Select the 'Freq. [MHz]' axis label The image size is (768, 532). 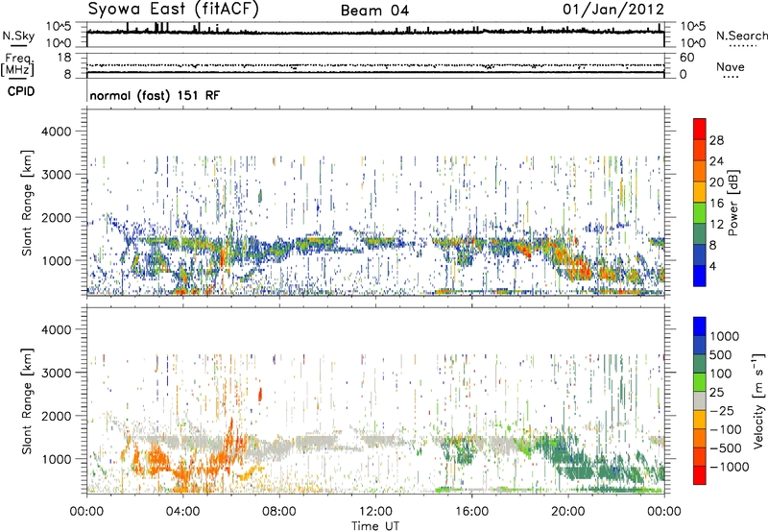[x=17, y=65]
